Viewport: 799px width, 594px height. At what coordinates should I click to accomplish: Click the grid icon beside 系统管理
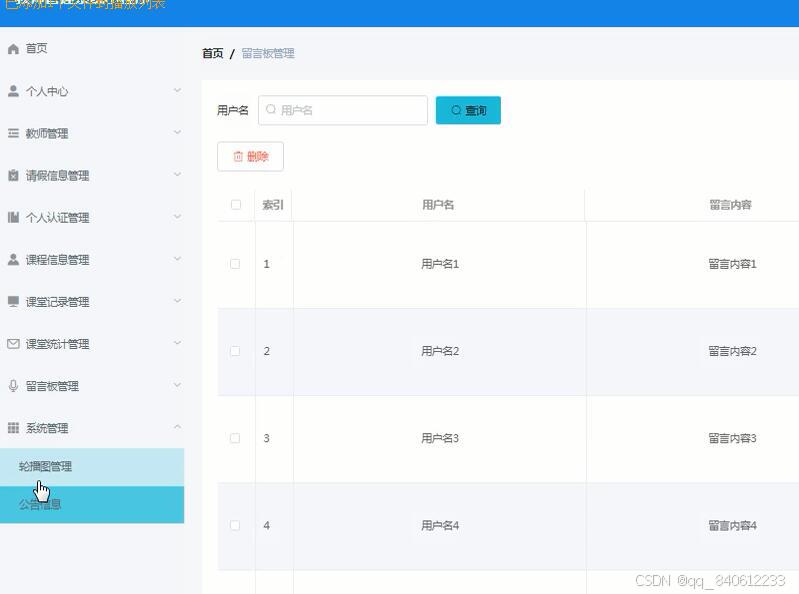(x=13, y=428)
